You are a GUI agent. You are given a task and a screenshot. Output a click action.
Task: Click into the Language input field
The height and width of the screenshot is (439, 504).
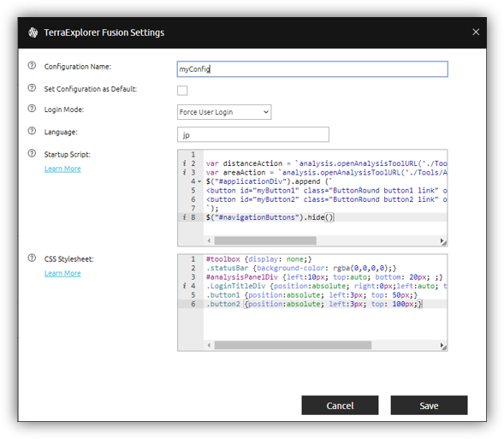point(253,134)
